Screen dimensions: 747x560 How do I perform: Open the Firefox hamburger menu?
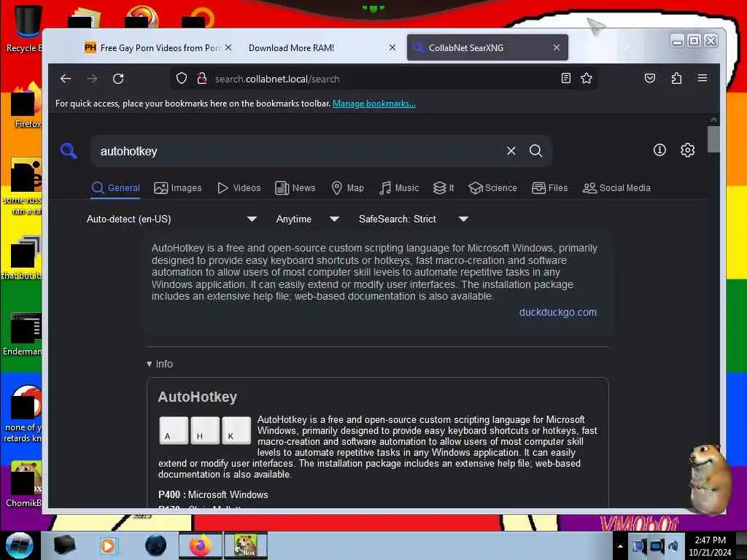703,78
